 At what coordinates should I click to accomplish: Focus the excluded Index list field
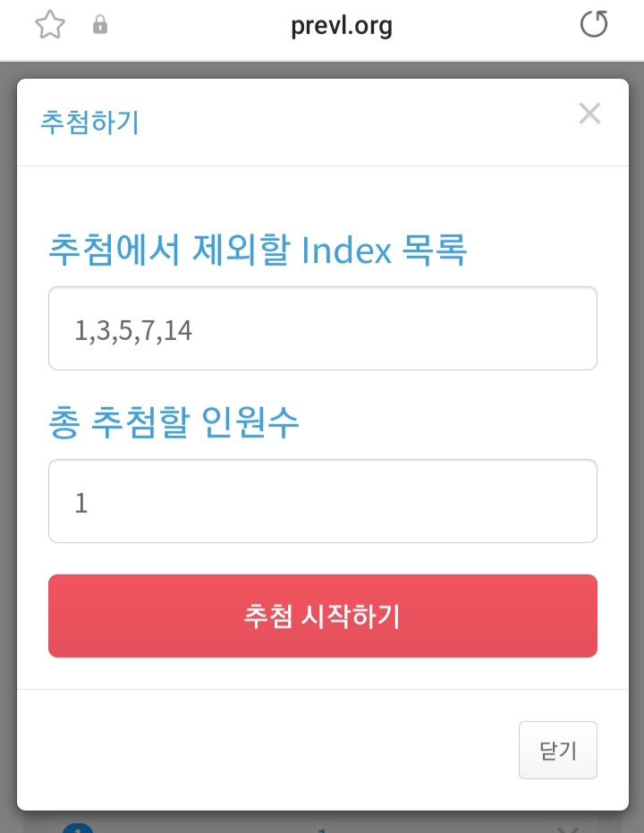pyautogui.click(x=323, y=328)
